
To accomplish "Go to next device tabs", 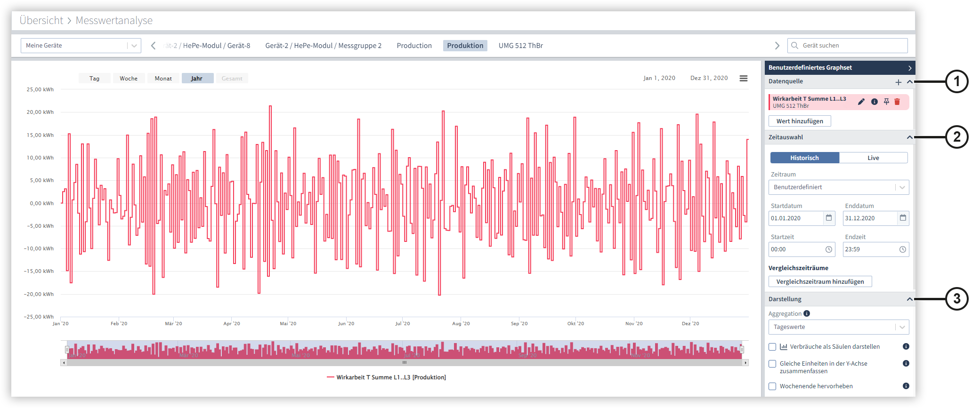I will click(777, 46).
